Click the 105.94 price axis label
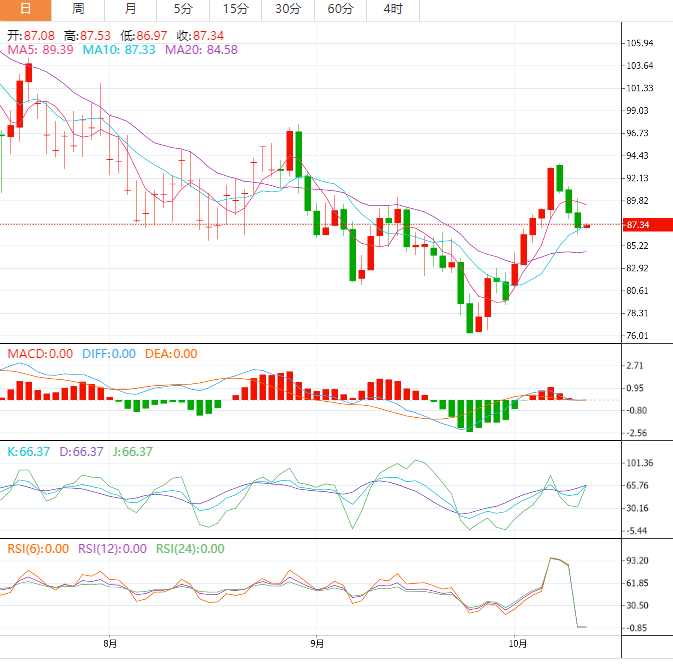 (x=640, y=43)
